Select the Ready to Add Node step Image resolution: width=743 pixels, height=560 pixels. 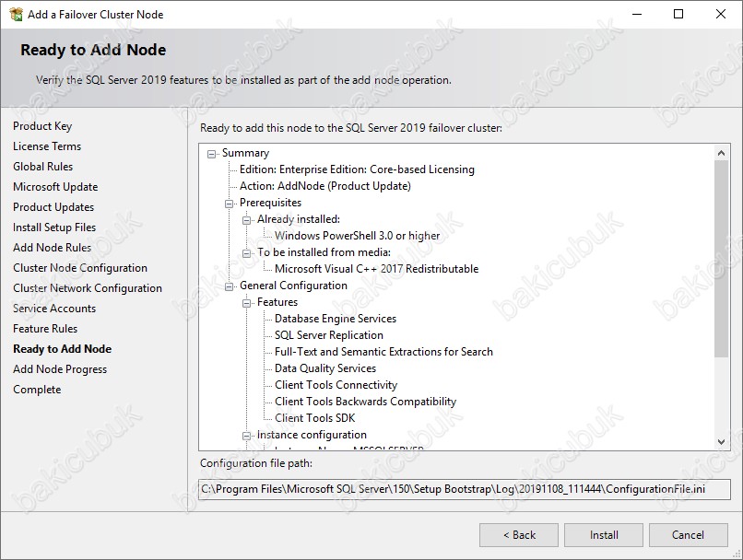coord(63,349)
